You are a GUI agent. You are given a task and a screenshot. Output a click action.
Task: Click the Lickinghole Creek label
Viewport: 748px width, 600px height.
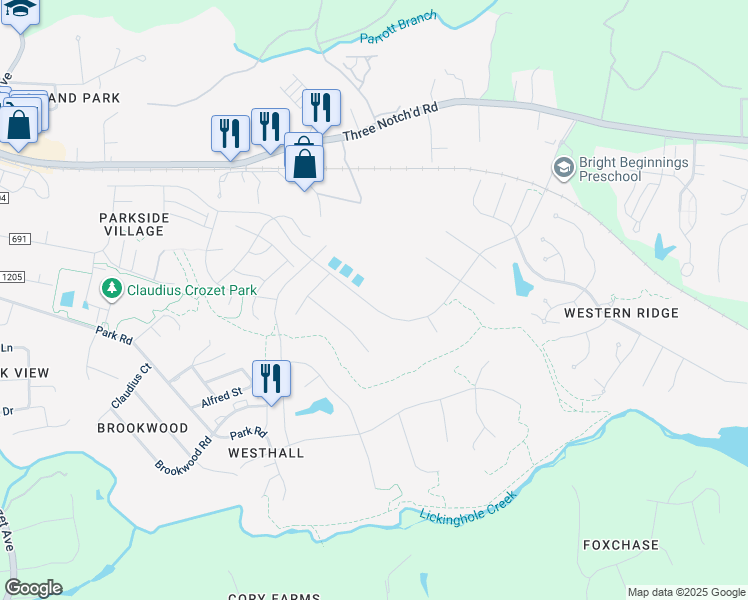point(468,509)
